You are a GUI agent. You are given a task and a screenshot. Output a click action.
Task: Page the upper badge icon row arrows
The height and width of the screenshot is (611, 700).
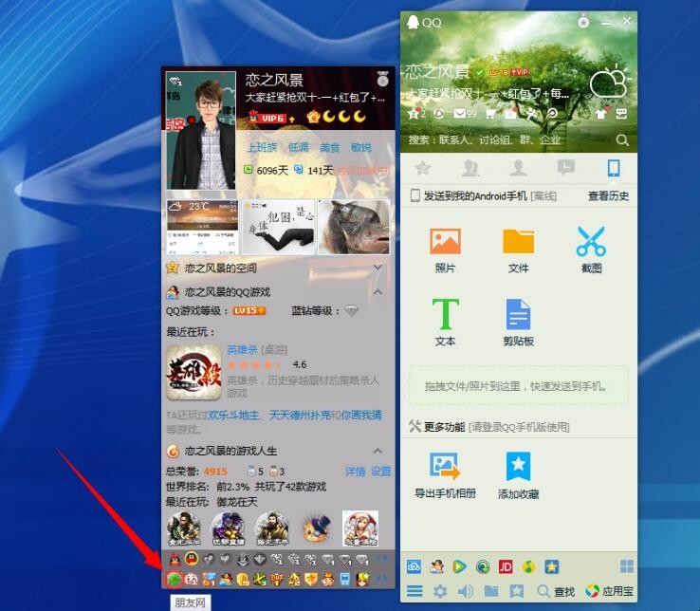click(x=382, y=559)
